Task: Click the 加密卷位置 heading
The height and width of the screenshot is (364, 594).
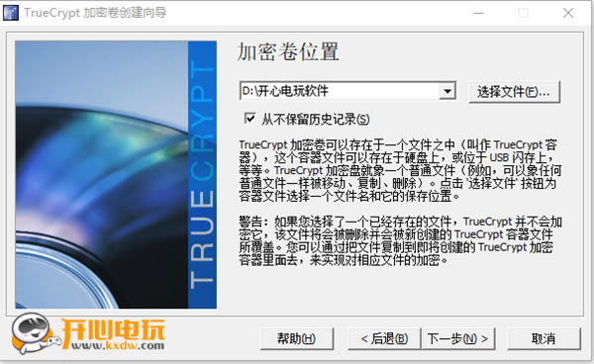Action: 288,51
